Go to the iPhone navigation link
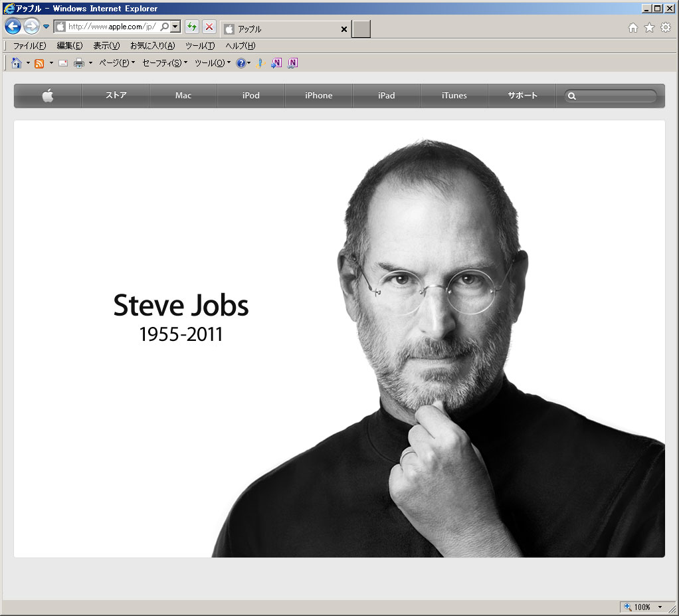This screenshot has width=679, height=616. pyautogui.click(x=319, y=95)
